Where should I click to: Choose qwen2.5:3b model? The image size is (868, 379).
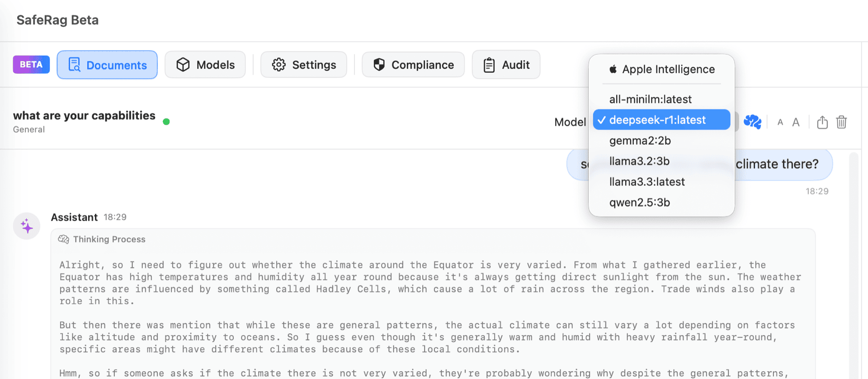[661, 203]
